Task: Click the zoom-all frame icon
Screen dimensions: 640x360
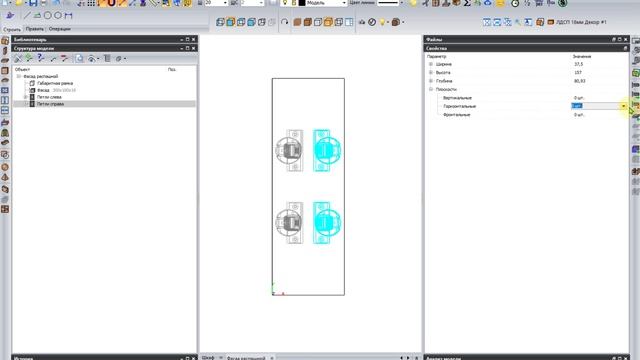Action: (x=487, y=22)
